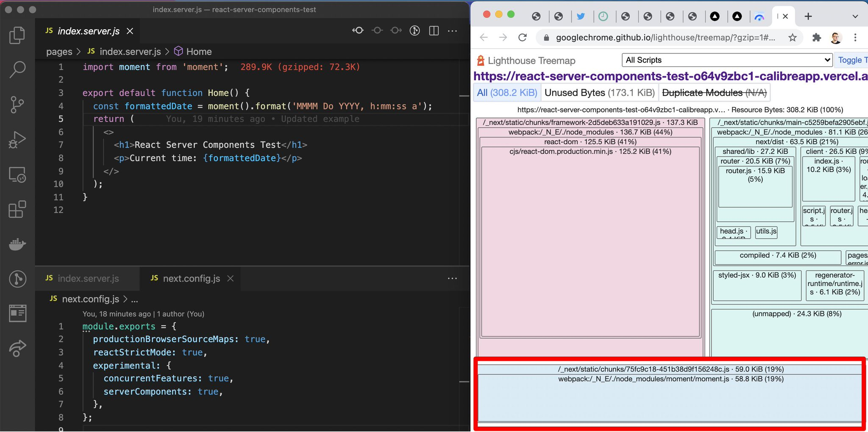Viewport: 868px width, 432px height.
Task: Click the compiled 7.4 KiB treemap node
Action: (778, 257)
